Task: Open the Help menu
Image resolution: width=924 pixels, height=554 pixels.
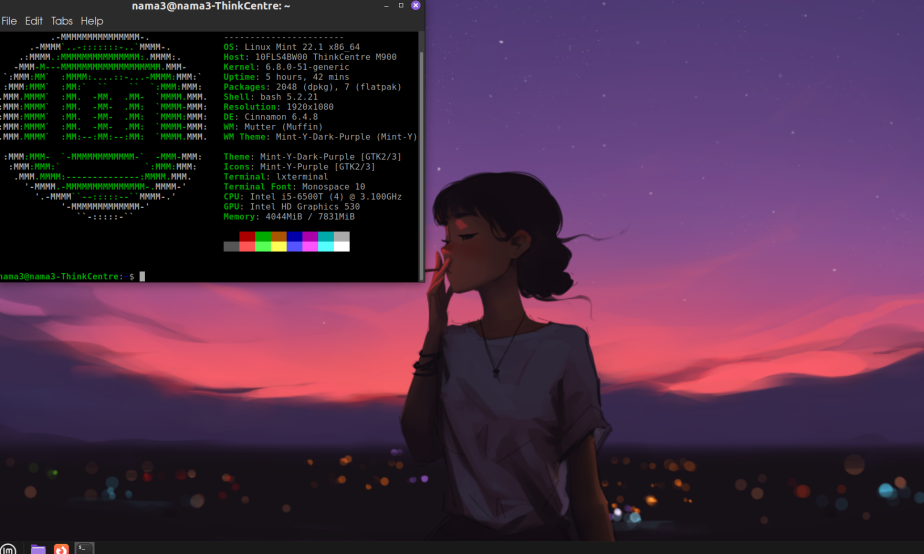Action: (92, 21)
